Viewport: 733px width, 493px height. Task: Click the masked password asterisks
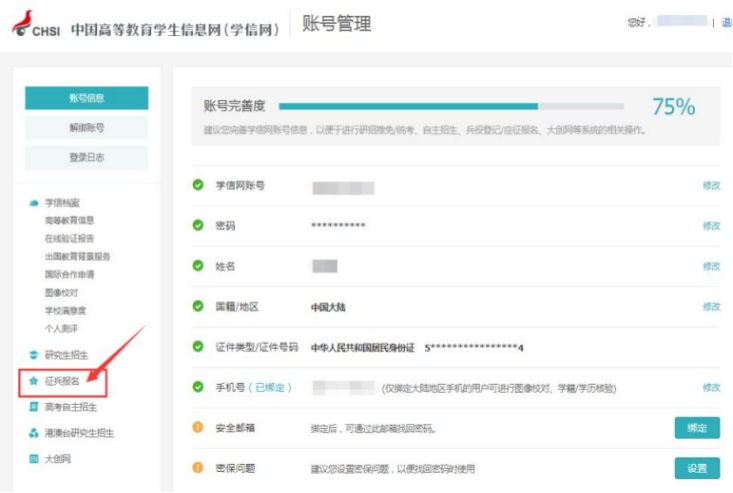click(338, 226)
